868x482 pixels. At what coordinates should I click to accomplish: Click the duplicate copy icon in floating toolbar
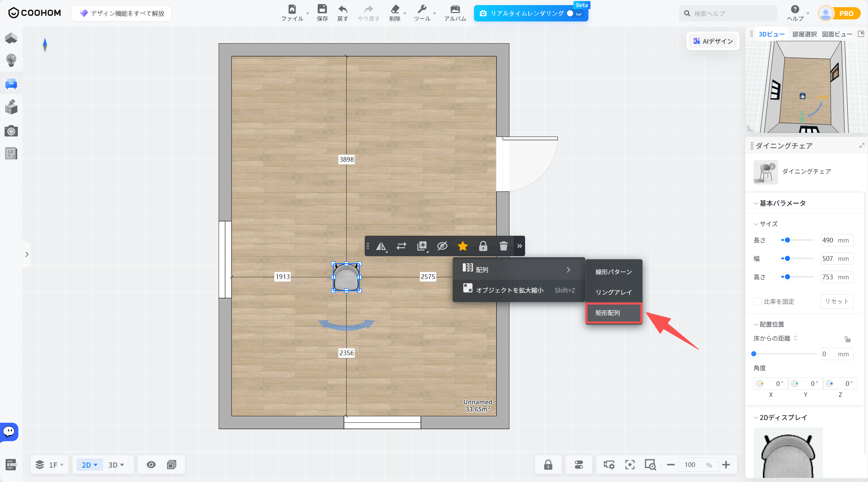click(x=422, y=246)
